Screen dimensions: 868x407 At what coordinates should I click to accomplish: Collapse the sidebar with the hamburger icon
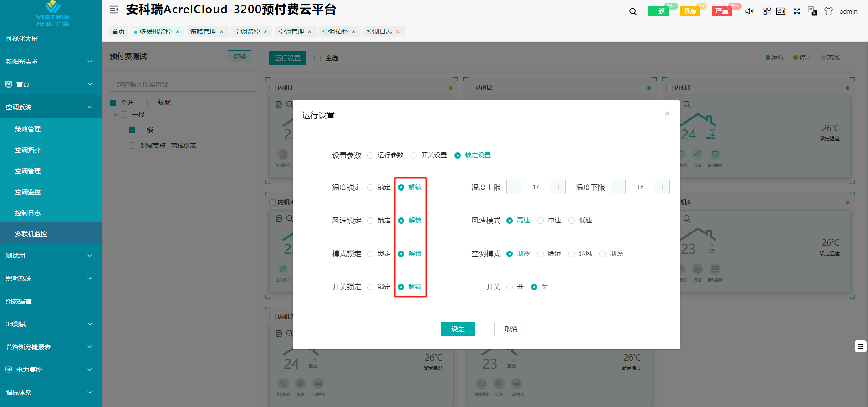click(114, 10)
